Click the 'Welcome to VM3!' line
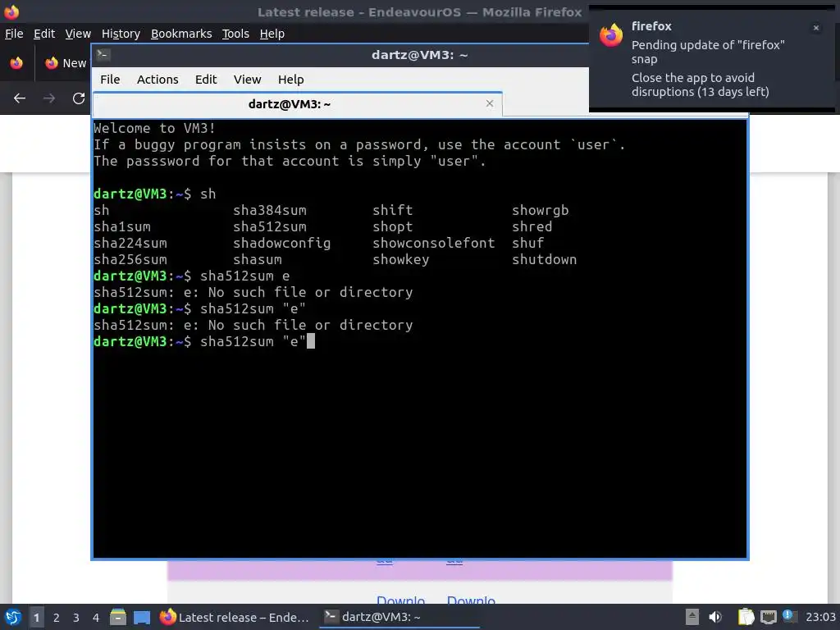 coord(154,128)
